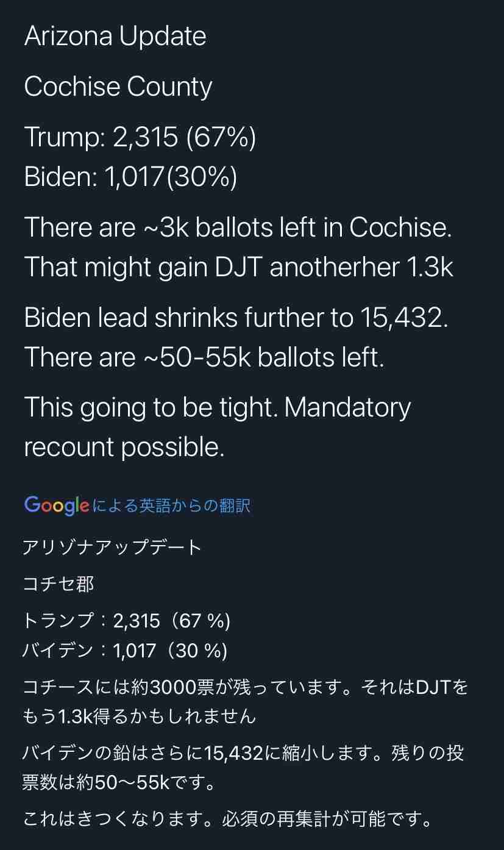Screen dimensions: 504x850
Task: Click the 'recount possible.' text
Action: (124, 448)
